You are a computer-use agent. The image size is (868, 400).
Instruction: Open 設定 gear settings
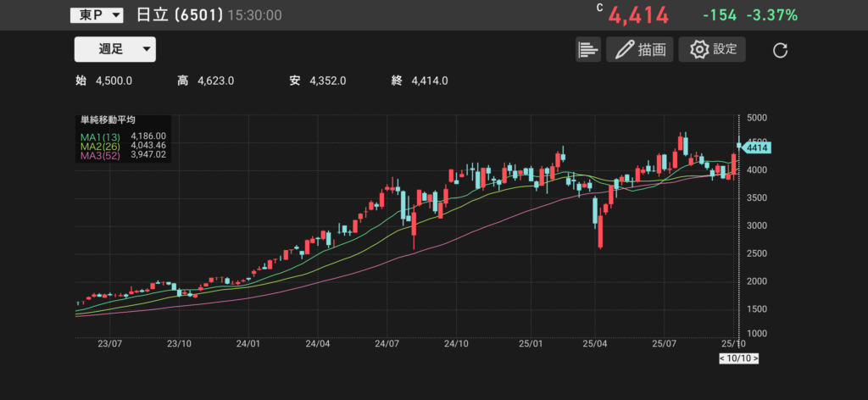(x=712, y=50)
